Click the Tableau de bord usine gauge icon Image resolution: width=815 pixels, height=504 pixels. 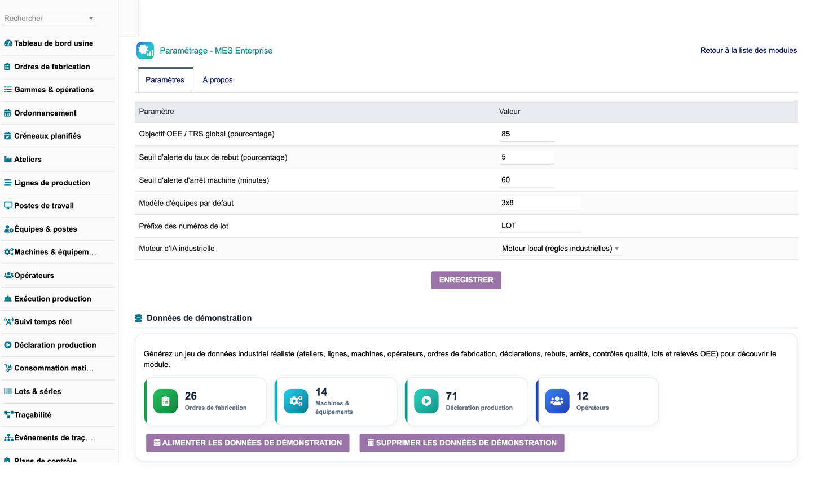coord(8,43)
